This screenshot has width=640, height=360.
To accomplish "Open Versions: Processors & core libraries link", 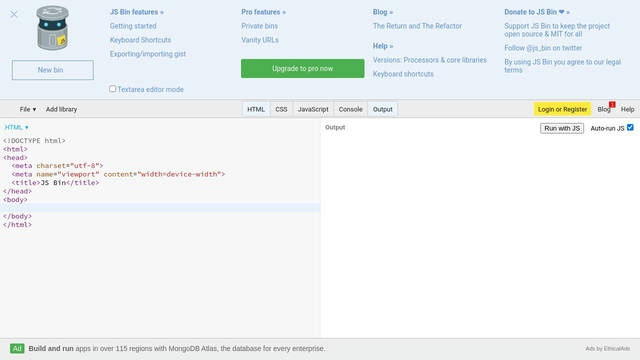I will tap(430, 60).
